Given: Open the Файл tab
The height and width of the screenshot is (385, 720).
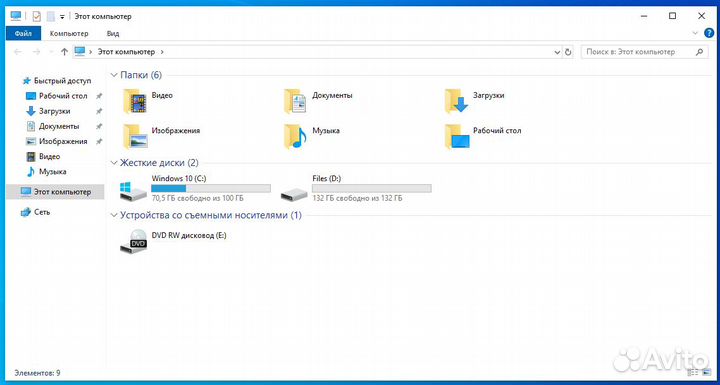Looking at the screenshot, I should pos(23,34).
